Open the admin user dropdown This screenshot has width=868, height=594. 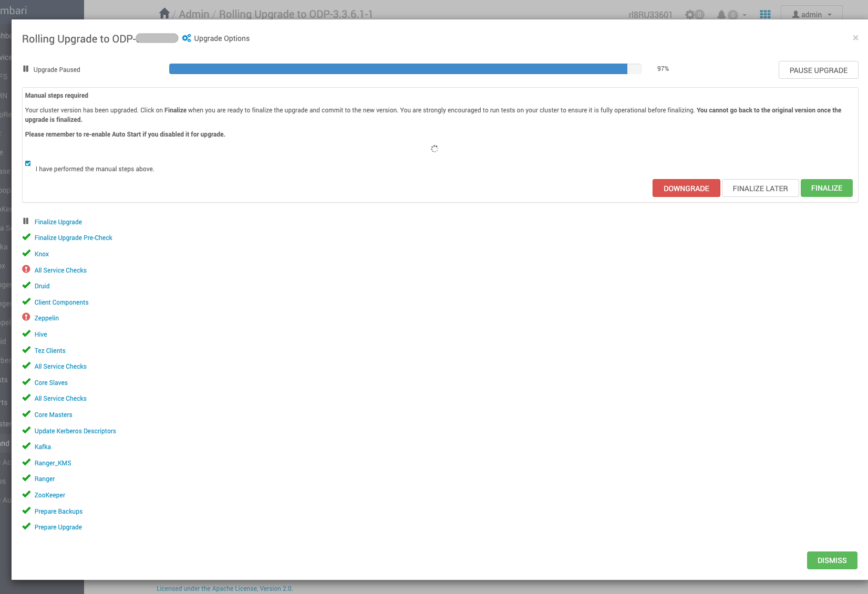click(812, 15)
